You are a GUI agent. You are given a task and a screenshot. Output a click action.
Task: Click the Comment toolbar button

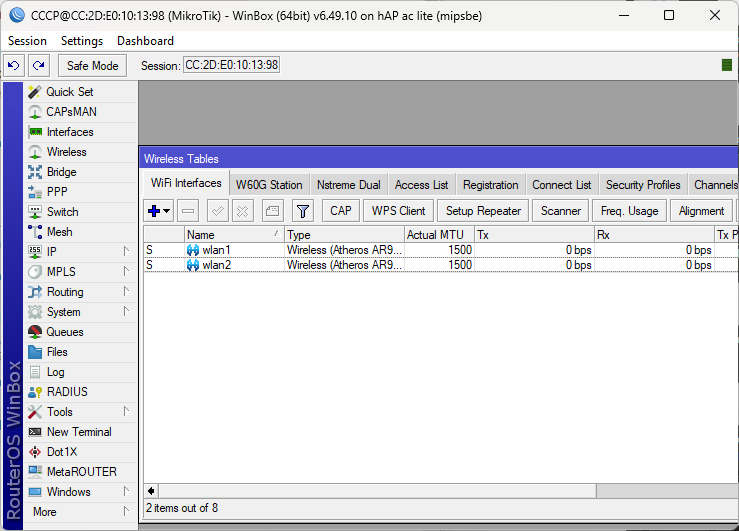(272, 211)
